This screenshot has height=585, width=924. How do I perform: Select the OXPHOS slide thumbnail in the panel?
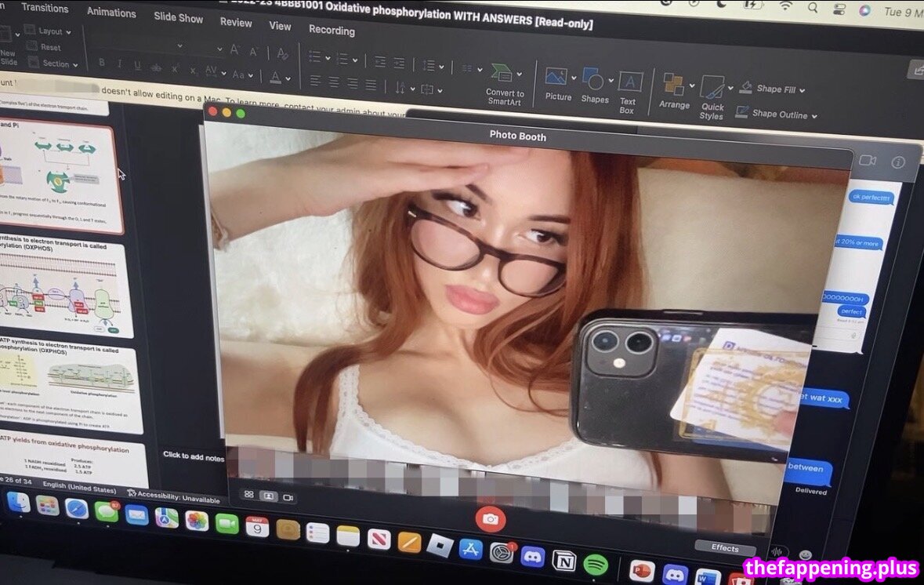pyautogui.click(x=63, y=289)
